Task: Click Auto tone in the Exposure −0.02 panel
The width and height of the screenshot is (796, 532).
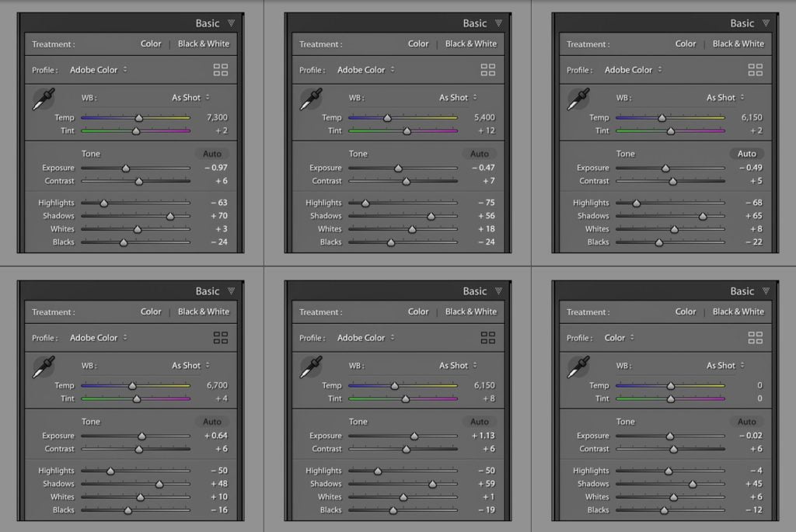Action: pos(747,422)
